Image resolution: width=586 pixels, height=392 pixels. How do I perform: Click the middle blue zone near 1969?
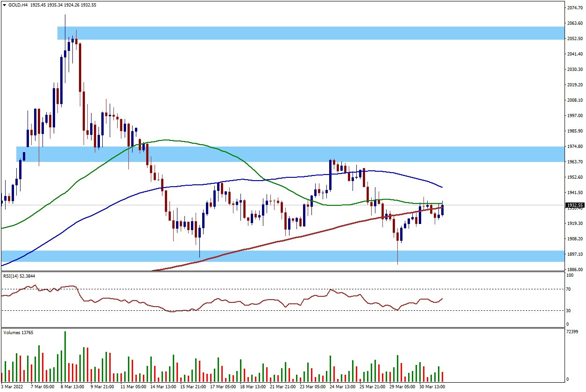coord(280,154)
